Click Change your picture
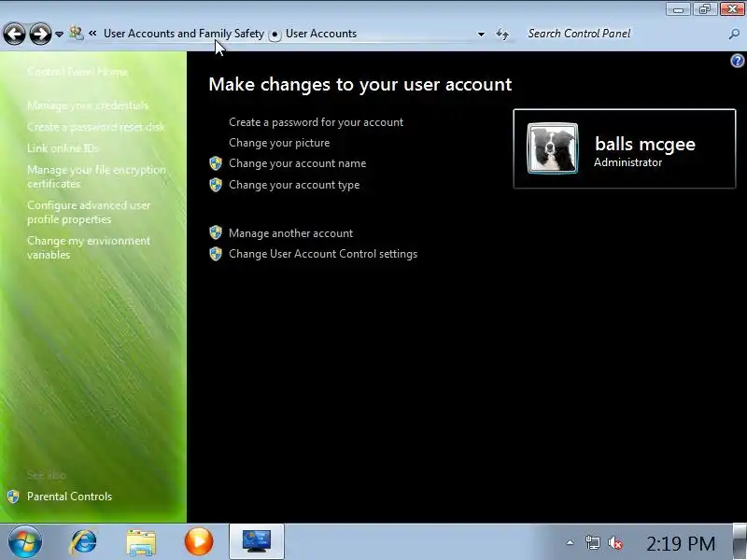 point(279,143)
